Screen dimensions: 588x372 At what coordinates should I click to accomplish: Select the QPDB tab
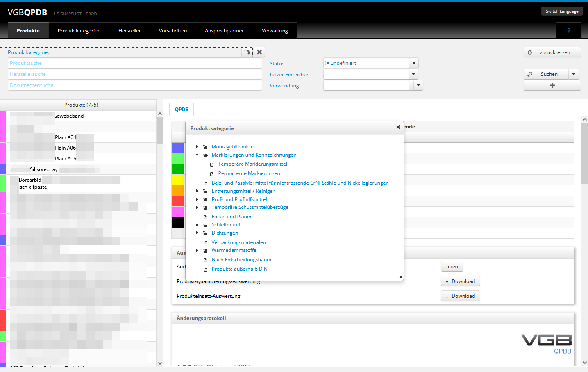pyautogui.click(x=182, y=109)
